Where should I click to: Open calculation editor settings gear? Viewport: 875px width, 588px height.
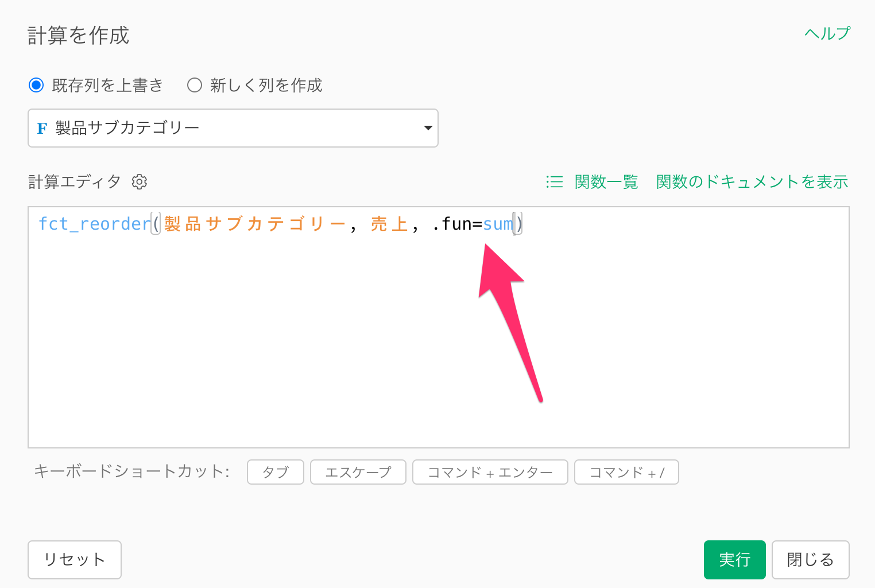click(x=140, y=182)
